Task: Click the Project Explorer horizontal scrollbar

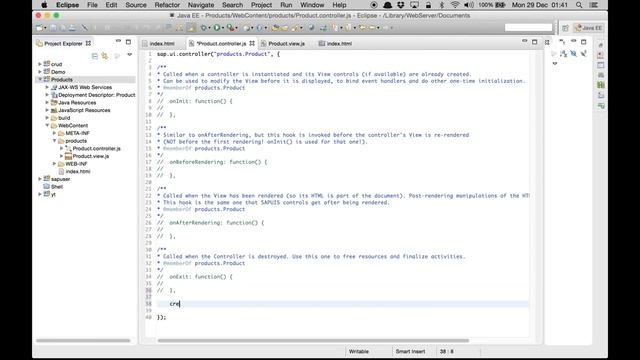Action: click(83, 340)
